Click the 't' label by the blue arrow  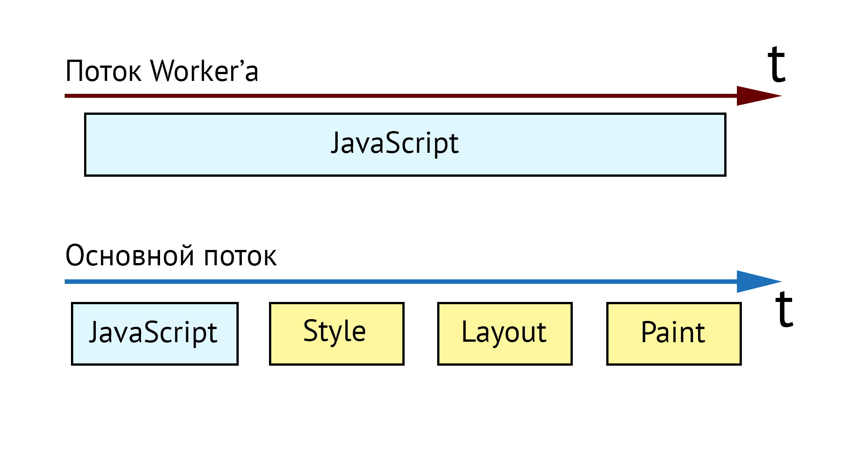pos(784,309)
